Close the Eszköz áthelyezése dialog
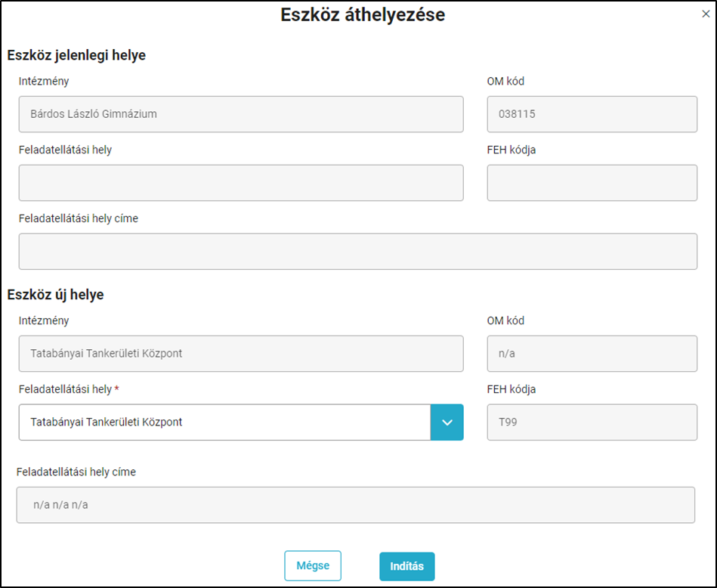The height and width of the screenshot is (588, 717). pyautogui.click(x=706, y=14)
